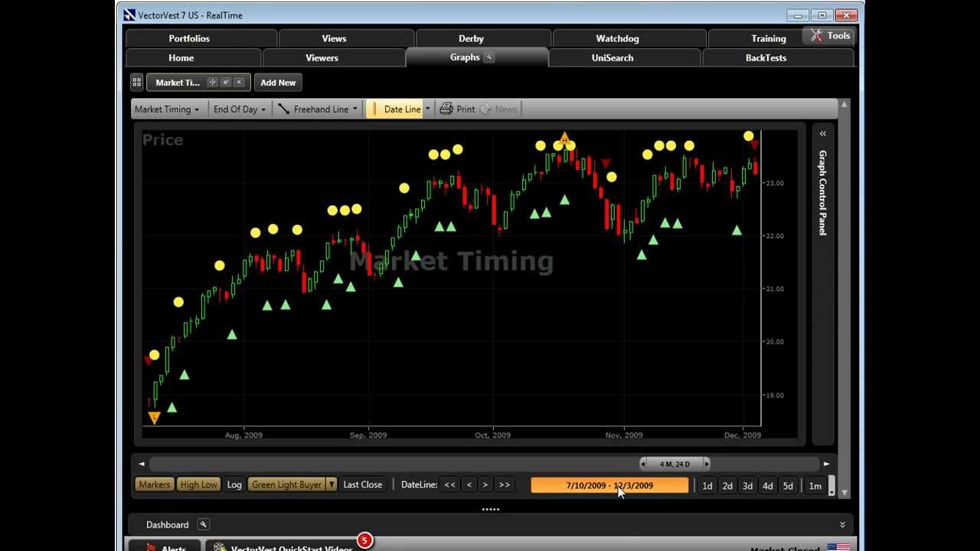Open the Market Timing dropdown

166,109
